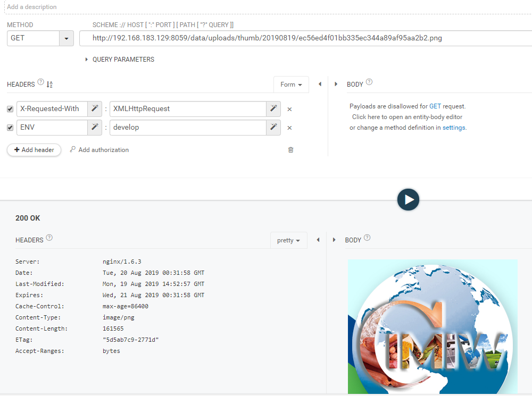Click the Add header button
This screenshot has width=532, height=396.
coord(34,150)
